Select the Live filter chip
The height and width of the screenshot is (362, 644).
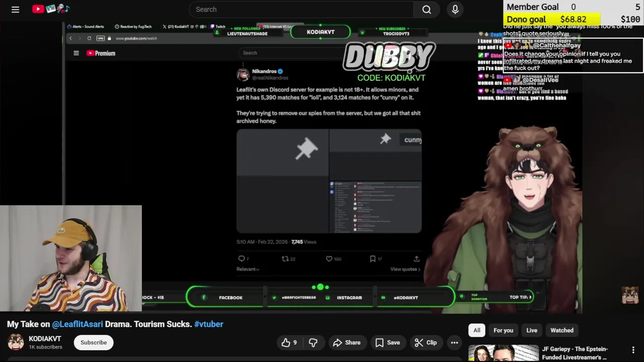coord(532,330)
